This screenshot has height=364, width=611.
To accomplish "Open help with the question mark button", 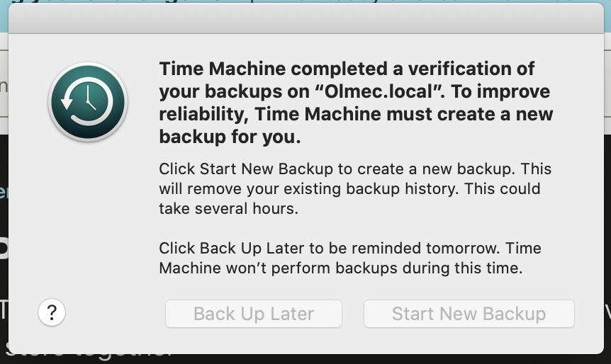I will (x=52, y=312).
